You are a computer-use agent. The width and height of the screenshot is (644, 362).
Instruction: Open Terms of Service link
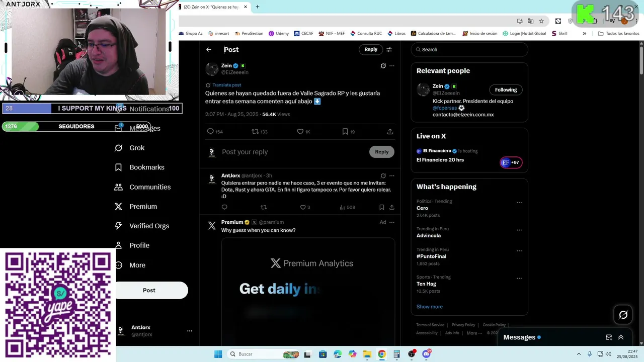pos(430,325)
